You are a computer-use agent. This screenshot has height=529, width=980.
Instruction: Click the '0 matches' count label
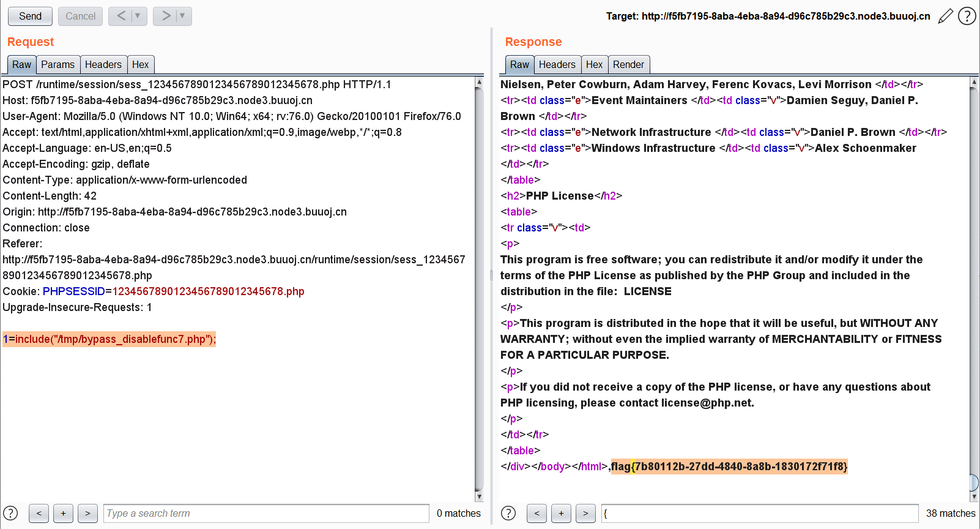(x=458, y=513)
